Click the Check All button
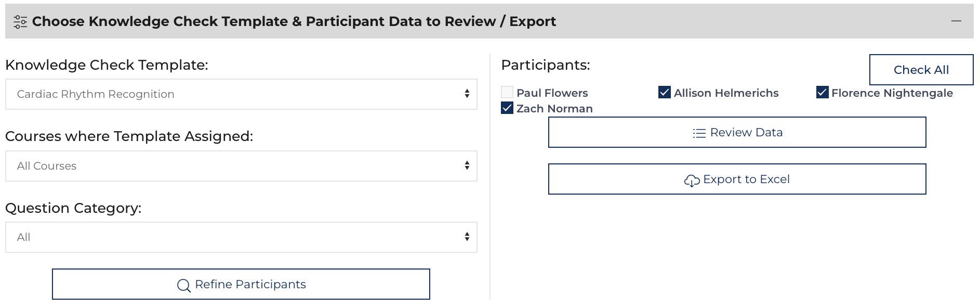This screenshot has height=307, width=980. (x=921, y=70)
